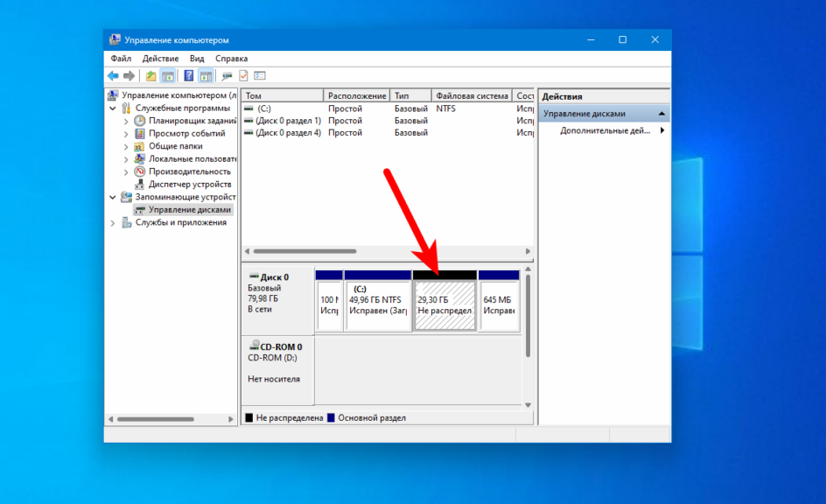Collapse the Служебные программы node

[x=113, y=108]
